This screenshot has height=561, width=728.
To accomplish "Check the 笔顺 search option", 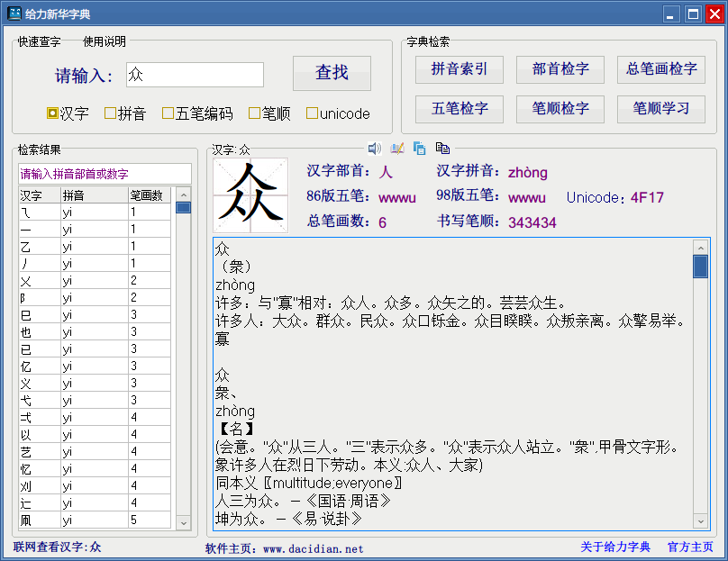I will (255, 113).
